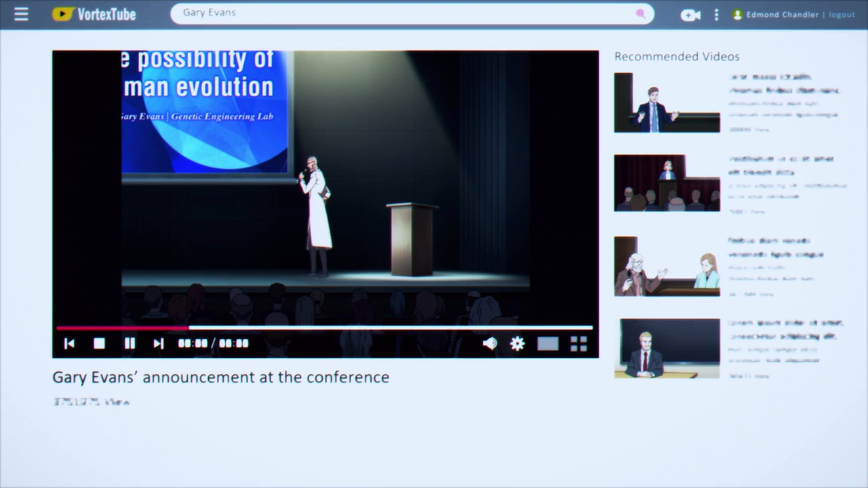This screenshot has width=868, height=488.
Task: Open the vertical three-dot options menu
Action: [716, 14]
